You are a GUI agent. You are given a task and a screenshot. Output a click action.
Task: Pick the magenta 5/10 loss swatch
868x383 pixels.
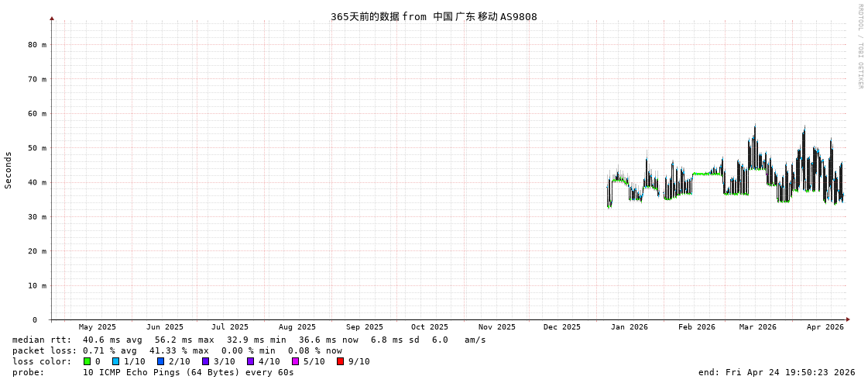295,361
